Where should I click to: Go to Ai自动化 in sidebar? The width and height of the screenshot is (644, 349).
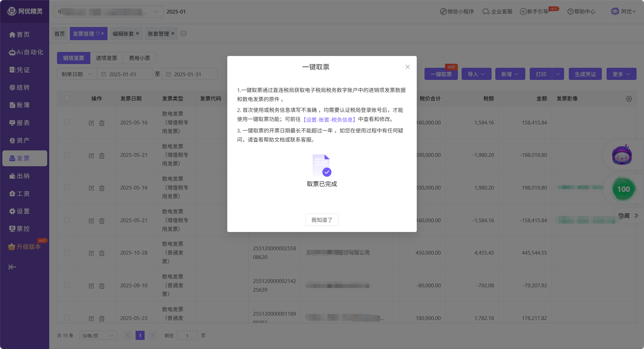[26, 52]
